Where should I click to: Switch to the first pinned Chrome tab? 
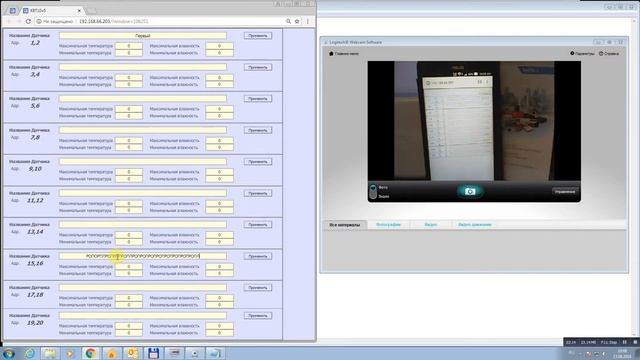pos(13,10)
